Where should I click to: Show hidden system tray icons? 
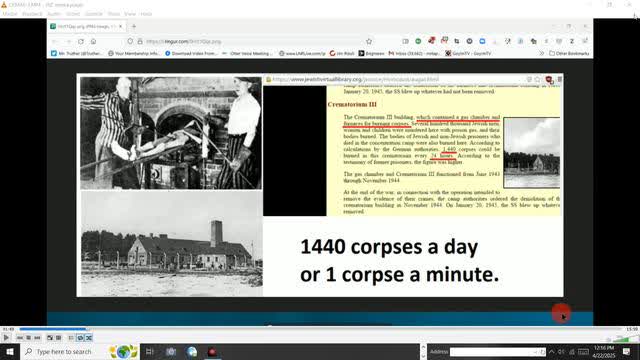point(552,351)
